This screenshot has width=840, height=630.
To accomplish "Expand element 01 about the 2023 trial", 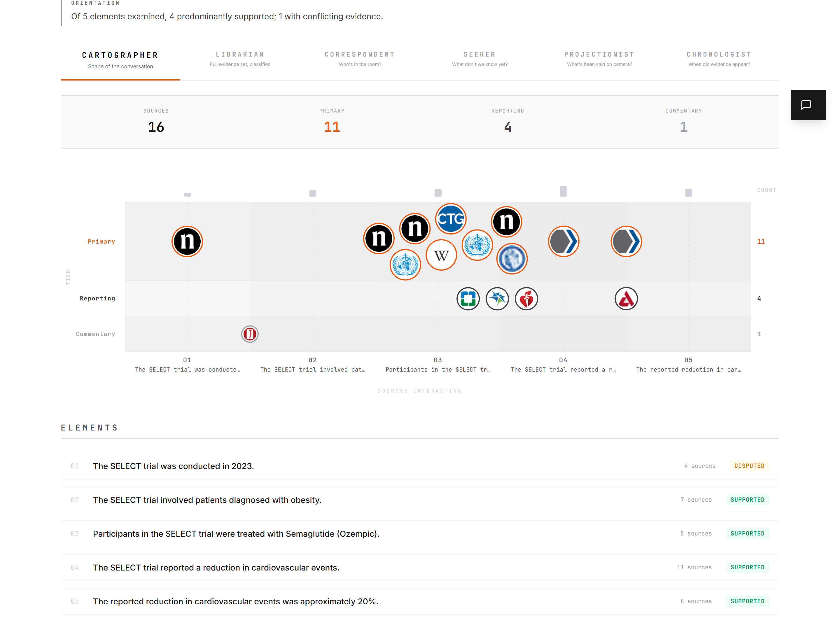I will 420,466.
